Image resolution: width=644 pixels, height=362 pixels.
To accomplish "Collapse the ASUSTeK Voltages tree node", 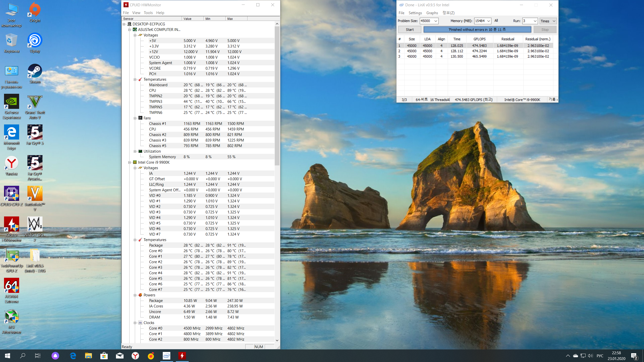I will [135, 35].
